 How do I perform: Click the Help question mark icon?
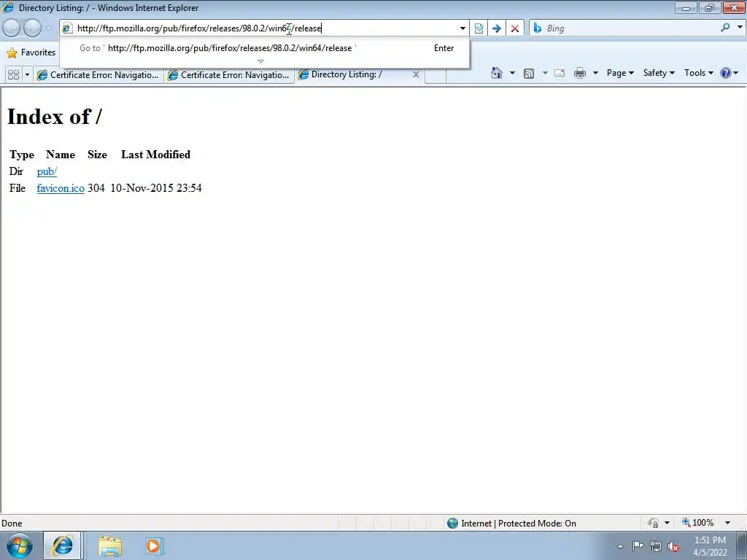pyautogui.click(x=726, y=73)
